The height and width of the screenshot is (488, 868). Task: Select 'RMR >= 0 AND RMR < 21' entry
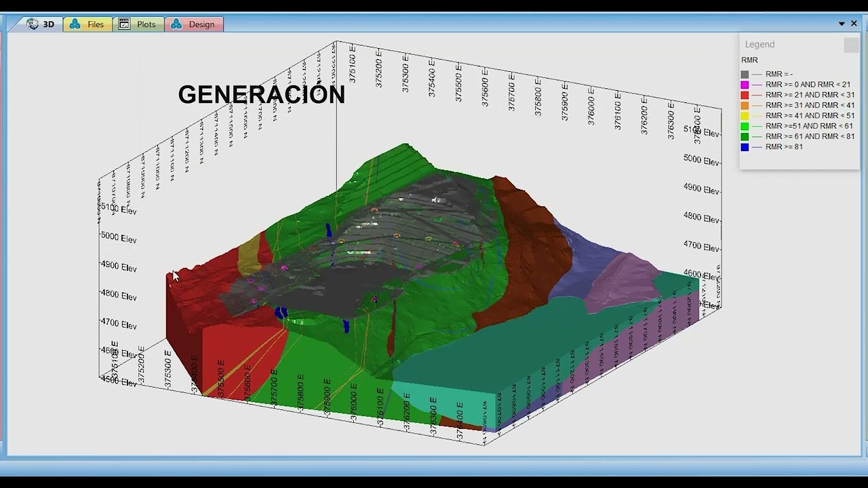[808, 85]
